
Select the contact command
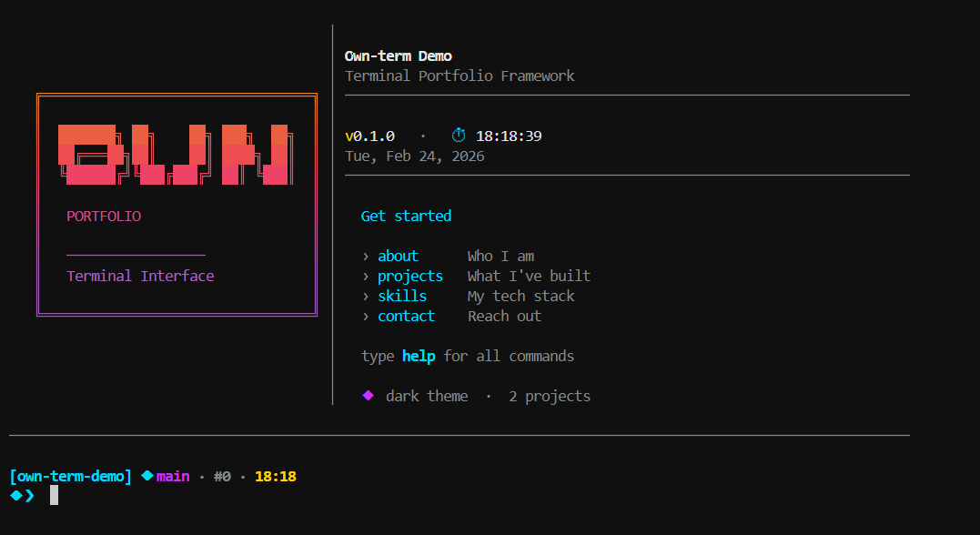click(x=406, y=316)
